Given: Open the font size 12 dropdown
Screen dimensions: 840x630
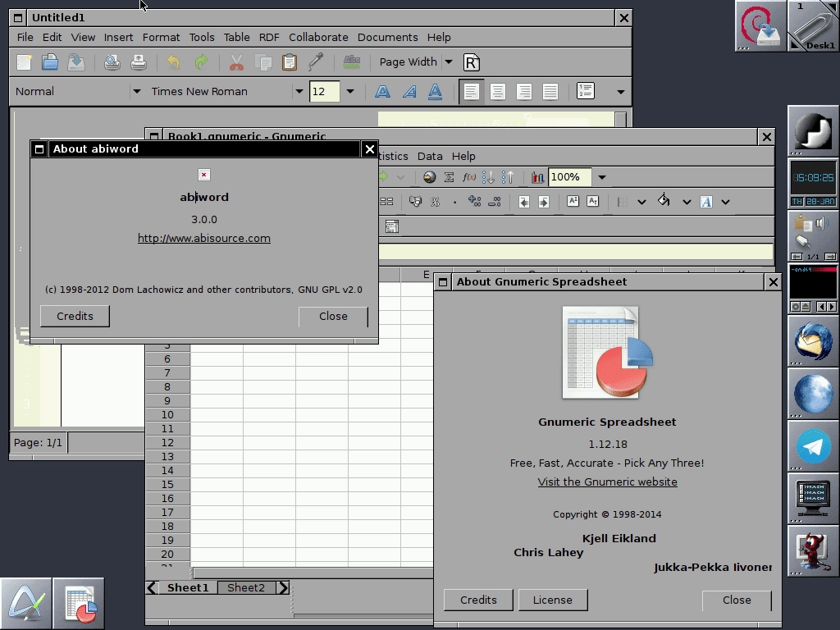Looking at the screenshot, I should point(350,92).
